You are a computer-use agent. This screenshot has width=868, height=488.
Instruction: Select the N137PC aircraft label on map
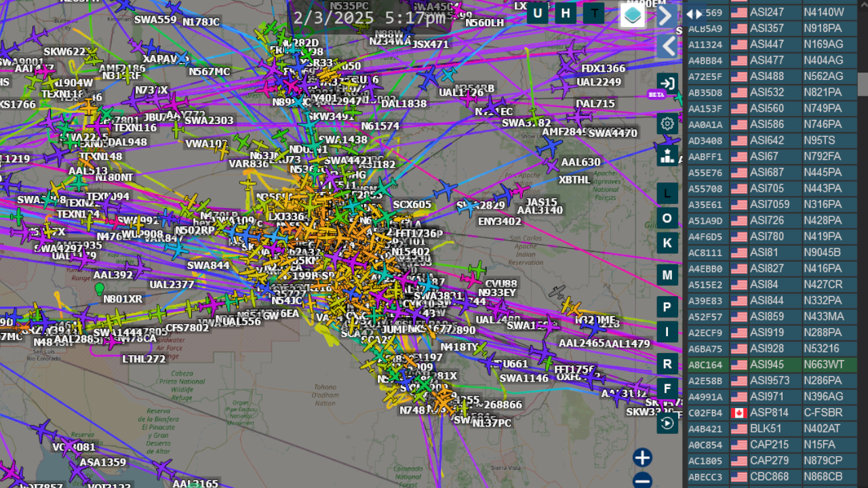[492, 423]
